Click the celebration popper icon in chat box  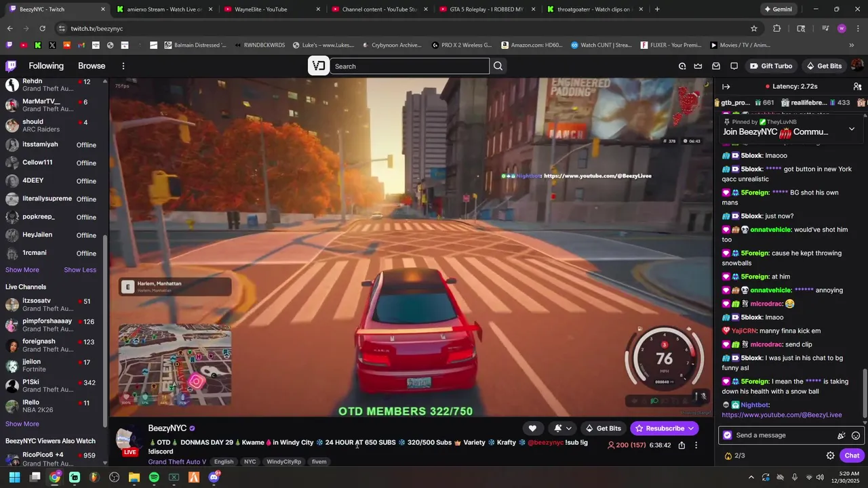(x=842, y=435)
